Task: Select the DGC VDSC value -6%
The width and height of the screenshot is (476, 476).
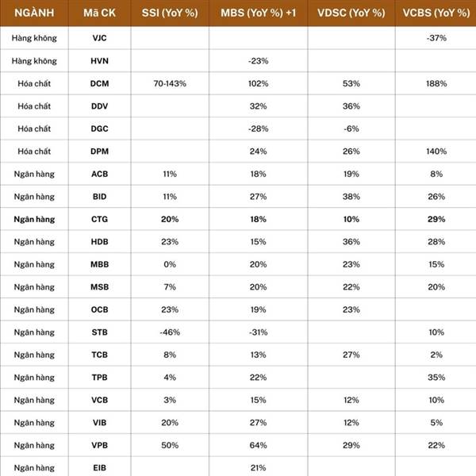Action: pos(351,129)
